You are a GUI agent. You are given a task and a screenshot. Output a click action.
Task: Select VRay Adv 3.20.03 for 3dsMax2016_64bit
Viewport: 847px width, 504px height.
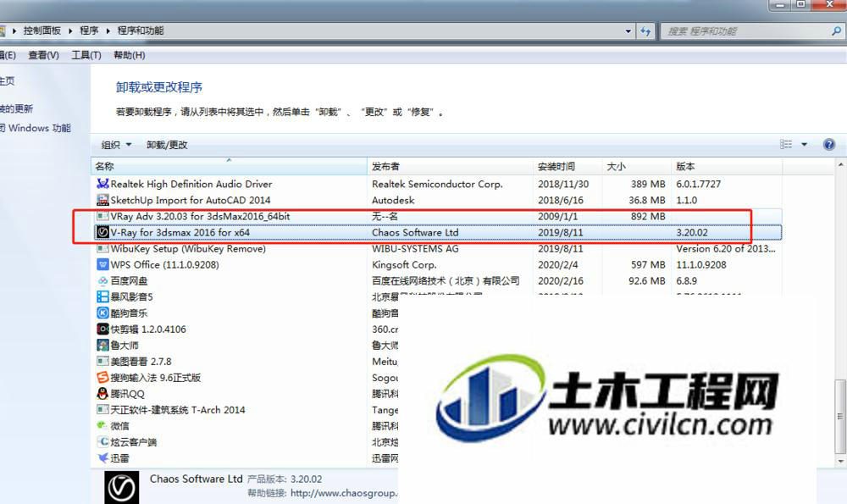436,216
